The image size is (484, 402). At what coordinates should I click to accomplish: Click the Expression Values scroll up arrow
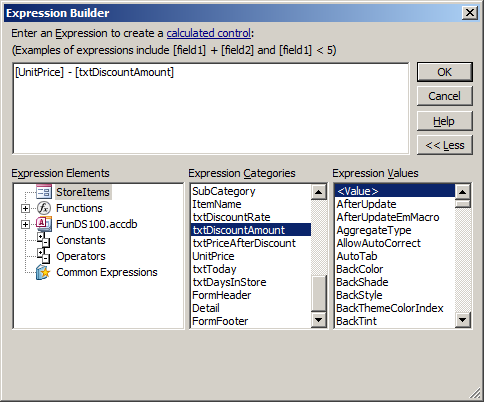[x=463, y=192]
